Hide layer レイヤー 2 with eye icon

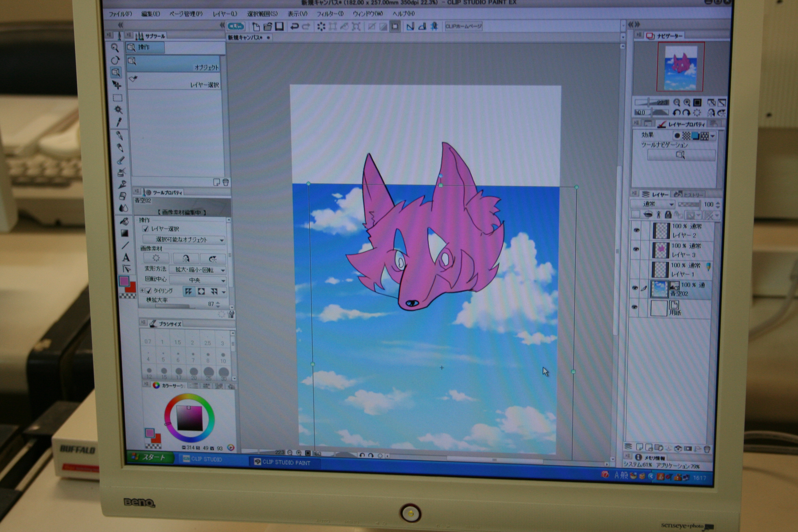coord(637,230)
